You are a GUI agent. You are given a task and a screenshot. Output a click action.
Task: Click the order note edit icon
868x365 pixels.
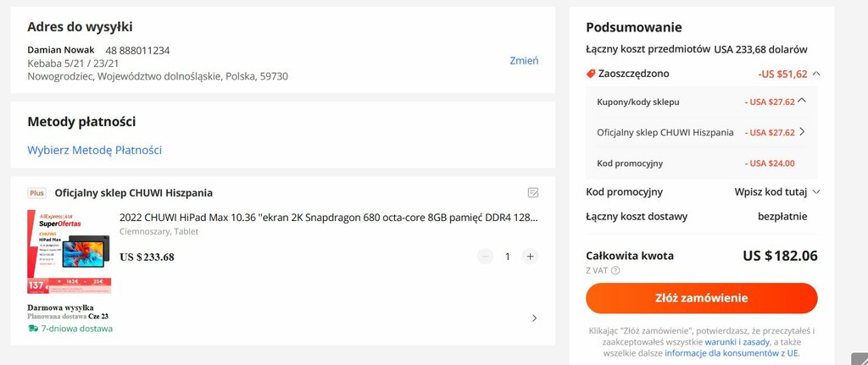533,192
